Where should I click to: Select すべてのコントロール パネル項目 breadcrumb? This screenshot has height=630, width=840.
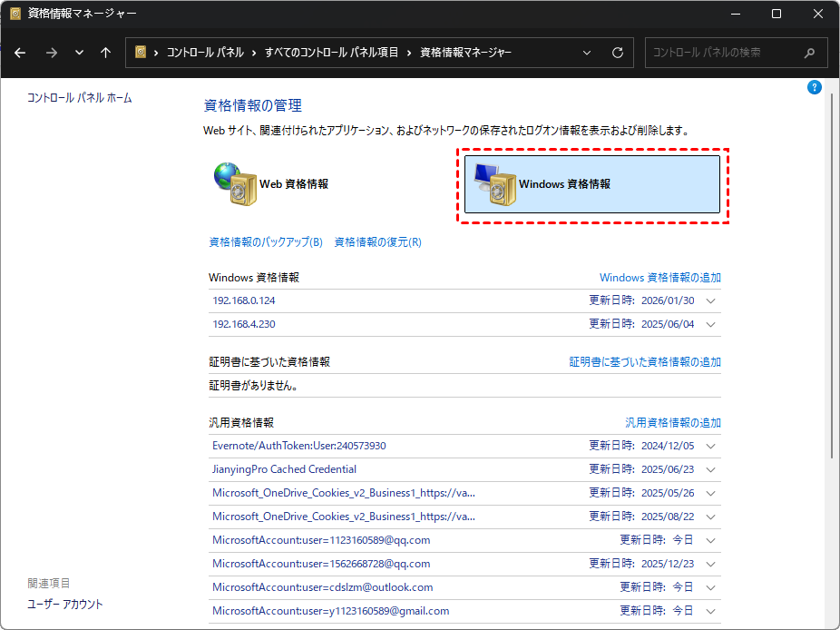[332, 53]
